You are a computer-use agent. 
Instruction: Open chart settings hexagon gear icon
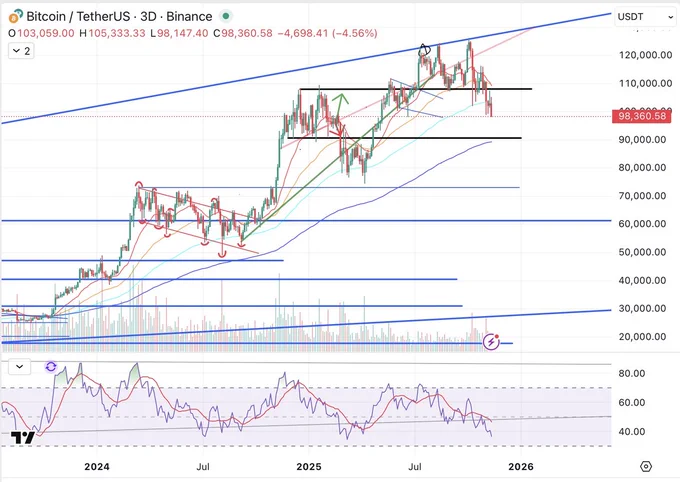(x=646, y=467)
